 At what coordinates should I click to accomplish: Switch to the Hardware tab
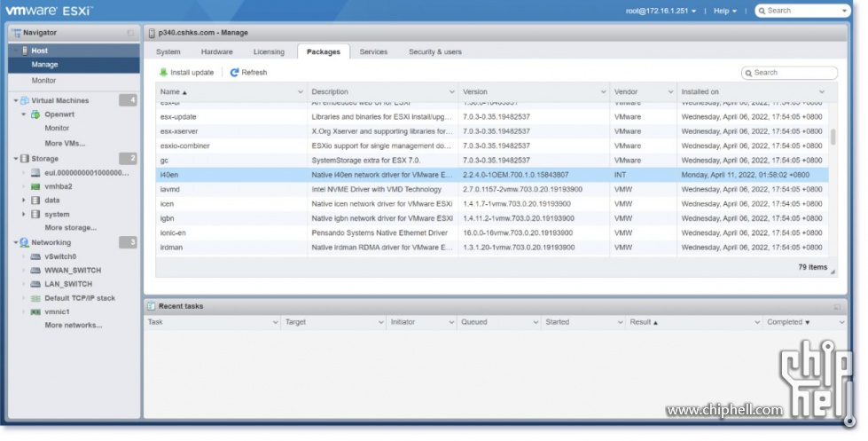[x=216, y=52]
